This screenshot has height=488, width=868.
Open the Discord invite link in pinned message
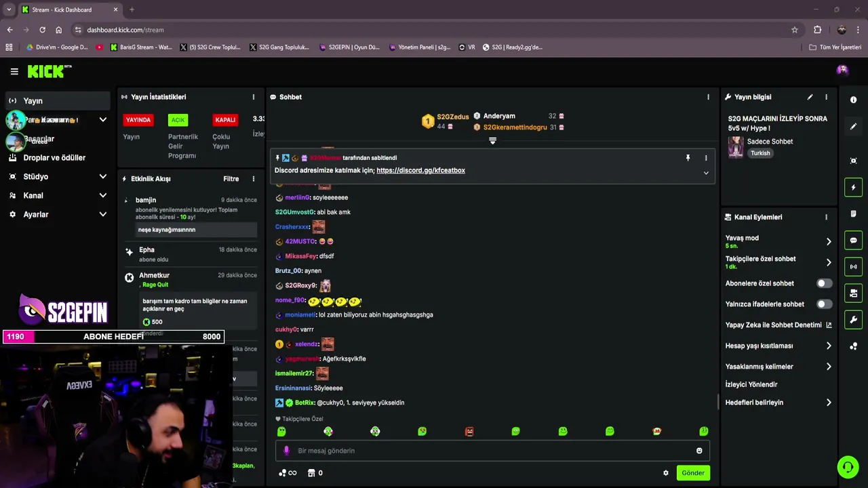(420, 170)
